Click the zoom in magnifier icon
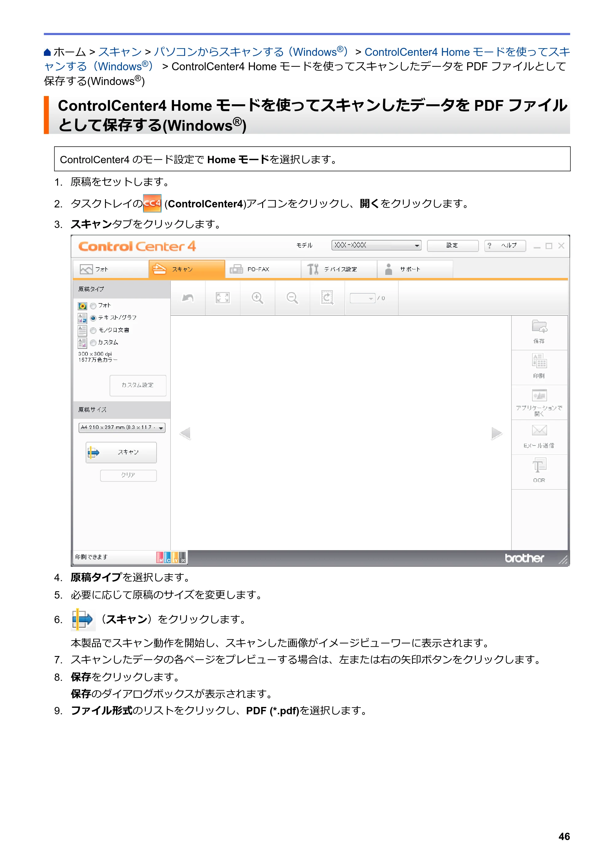Screen dimensions: 614x868 point(258,298)
